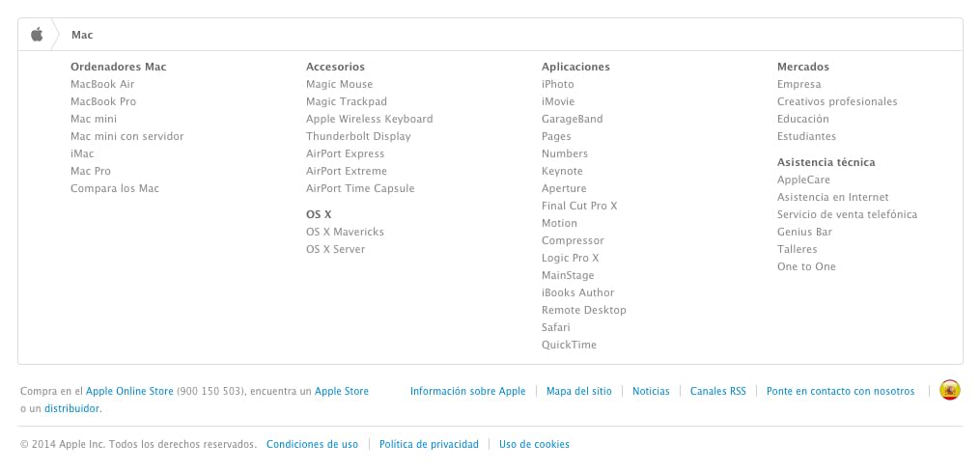Open Compara los Mac page
The image size is (980, 471).
point(115,188)
